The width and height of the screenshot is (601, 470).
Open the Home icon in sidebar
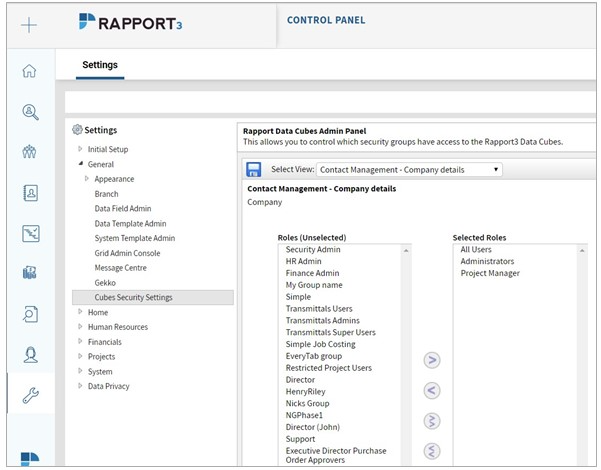tap(30, 71)
